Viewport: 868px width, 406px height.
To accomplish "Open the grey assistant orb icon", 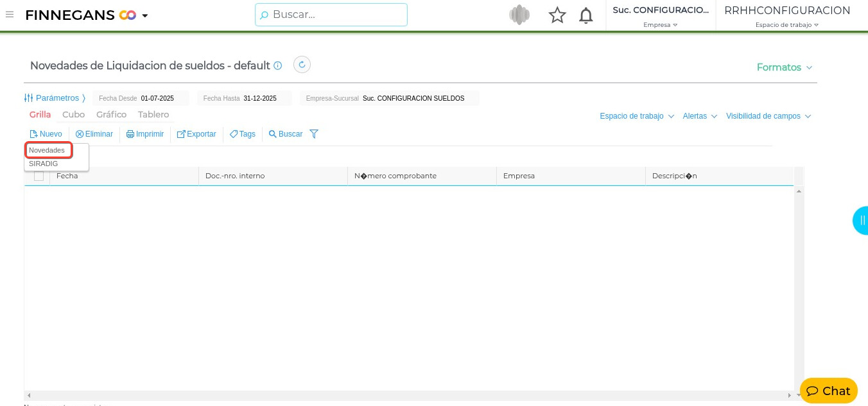I will point(519,15).
